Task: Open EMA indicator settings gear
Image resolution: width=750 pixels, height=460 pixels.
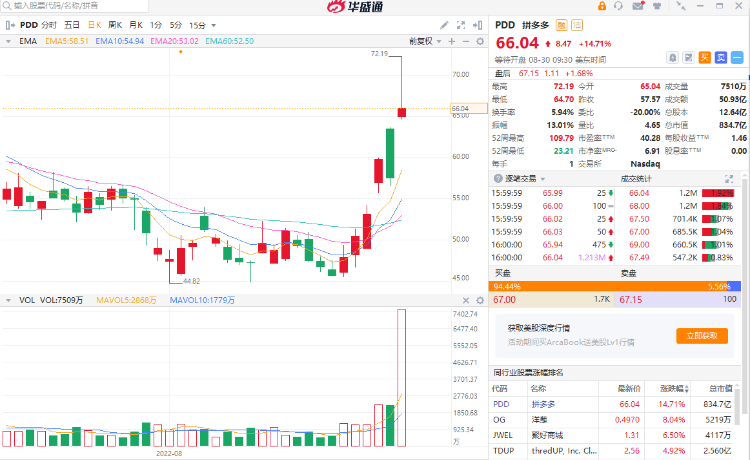Action: (x=480, y=42)
